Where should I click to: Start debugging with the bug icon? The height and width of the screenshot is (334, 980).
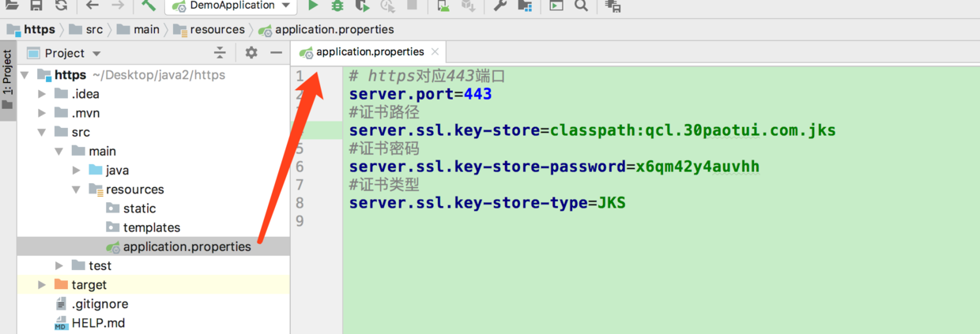337,6
